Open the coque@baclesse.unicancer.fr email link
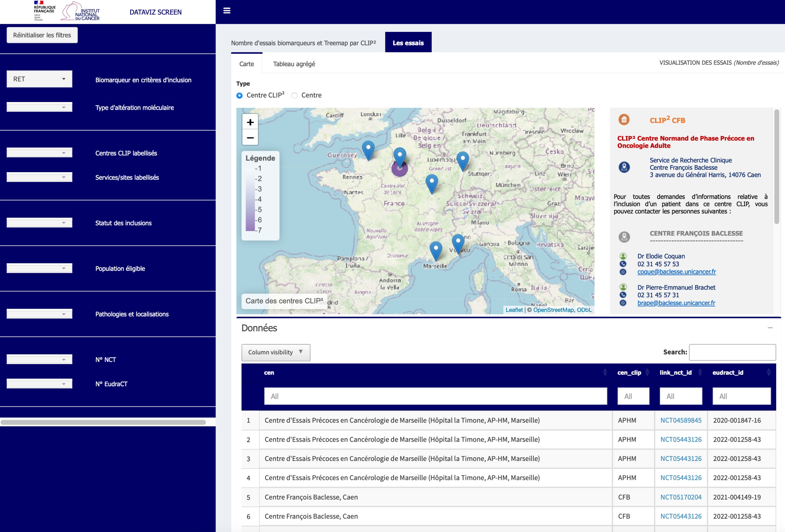The image size is (785, 532). click(676, 272)
